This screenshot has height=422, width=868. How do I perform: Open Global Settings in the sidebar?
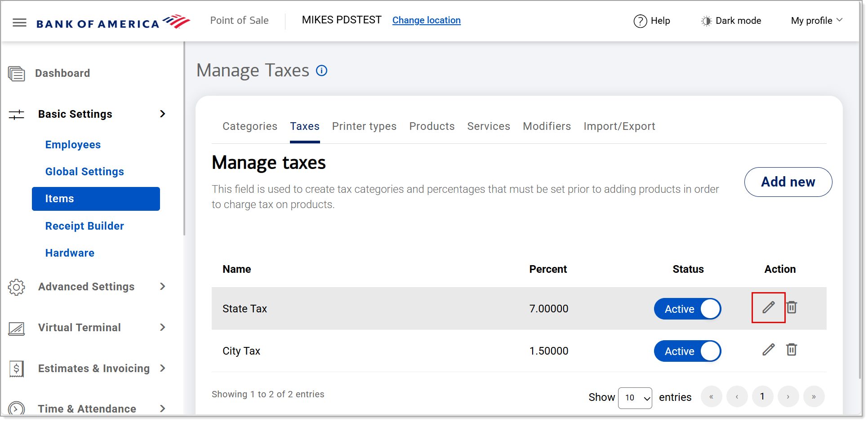[85, 172]
